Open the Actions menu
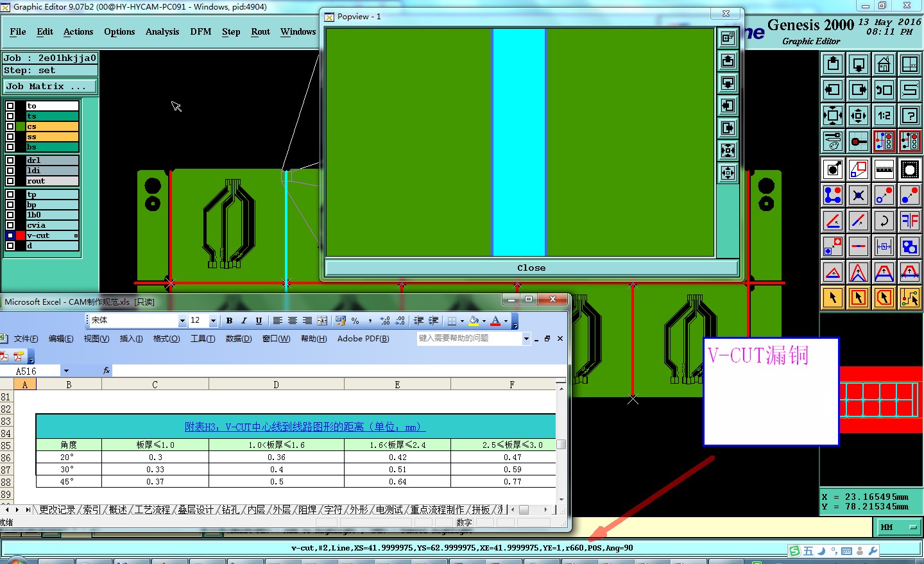924x564 pixels. [x=78, y=31]
